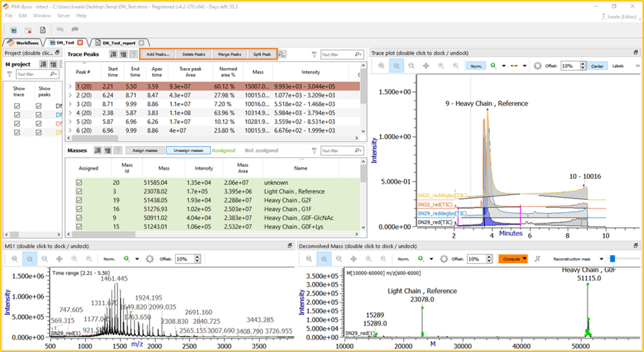Click the Merge Peaks button
644x352 pixels.
point(229,54)
